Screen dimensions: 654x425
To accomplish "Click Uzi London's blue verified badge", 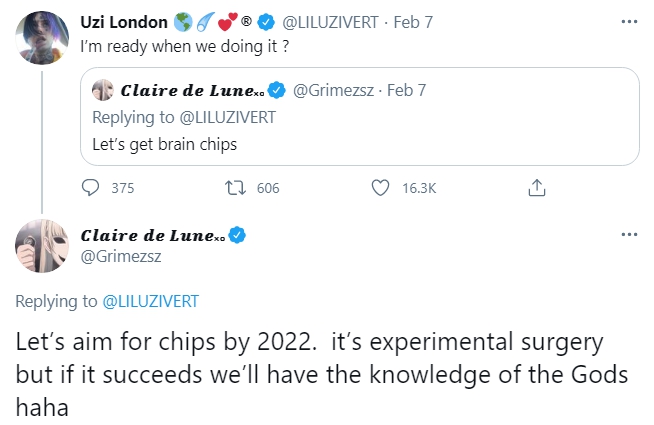I will click(269, 19).
